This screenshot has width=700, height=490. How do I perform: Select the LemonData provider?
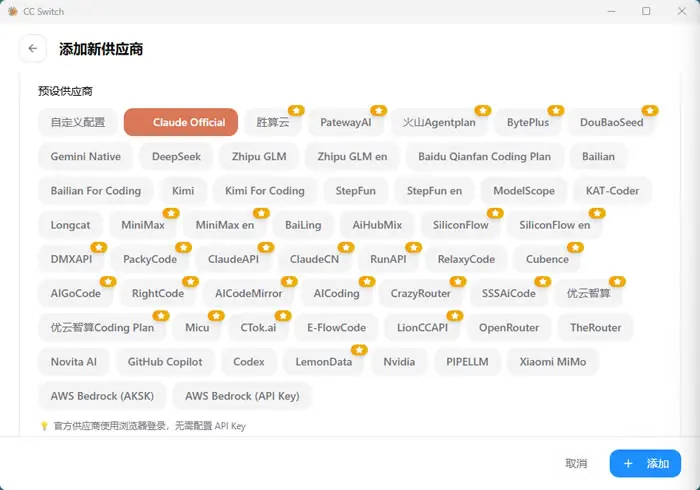[x=324, y=362]
